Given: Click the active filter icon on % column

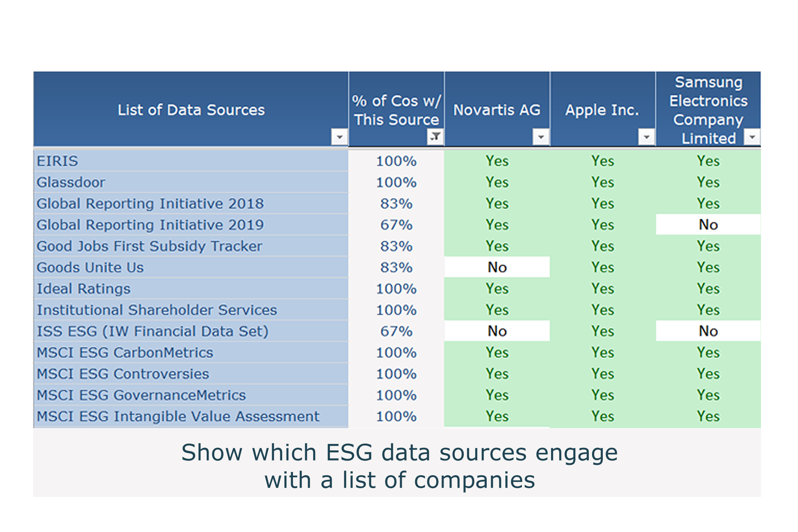Looking at the screenshot, I should [x=435, y=137].
